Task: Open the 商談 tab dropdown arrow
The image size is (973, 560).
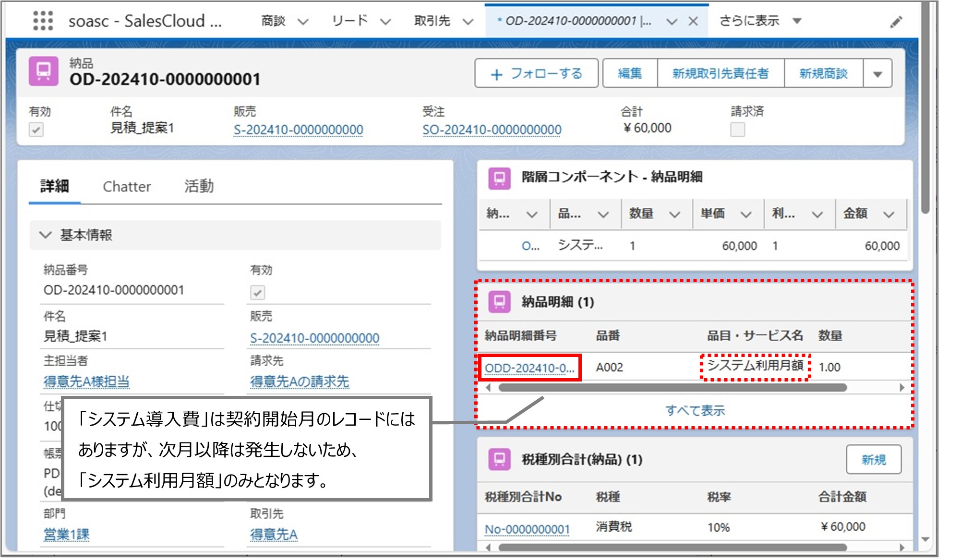Action: 303,22
